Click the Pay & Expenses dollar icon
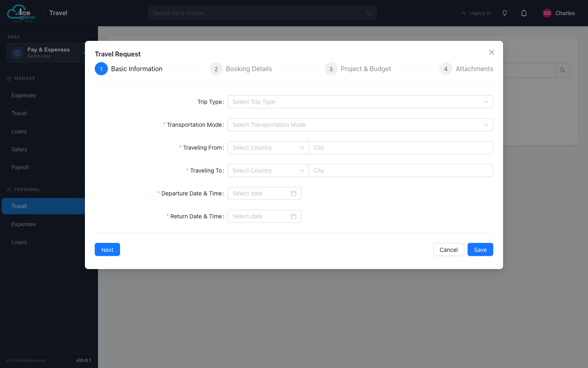The height and width of the screenshot is (368, 588). (x=17, y=53)
